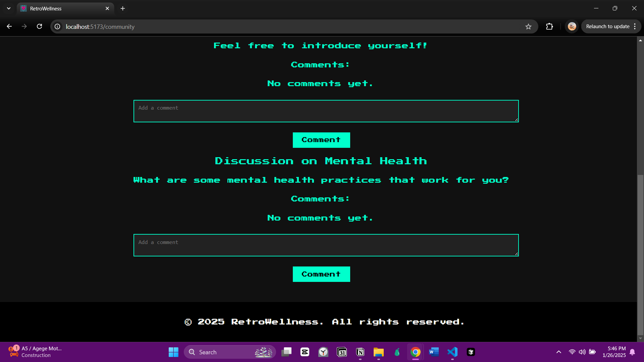Click Relaunch to update button

607,26
